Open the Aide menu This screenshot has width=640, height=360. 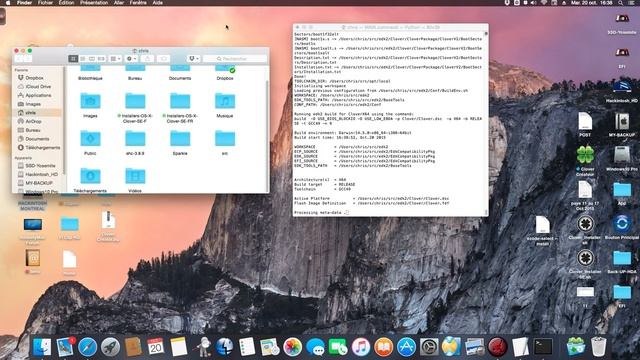(x=158, y=2)
